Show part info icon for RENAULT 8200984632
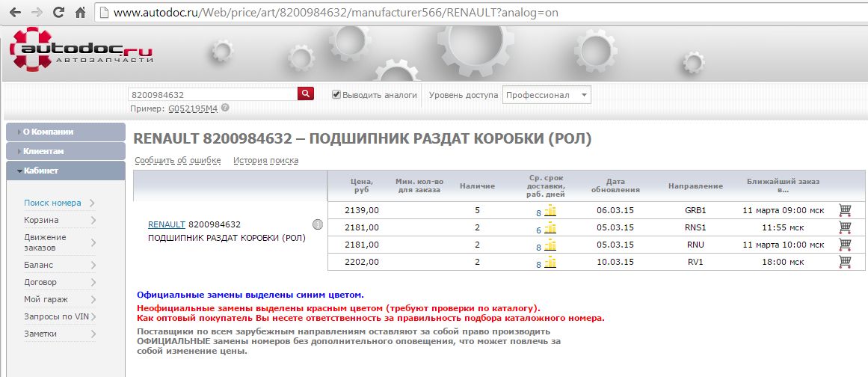Screen dimensions: 868x377 point(317,224)
